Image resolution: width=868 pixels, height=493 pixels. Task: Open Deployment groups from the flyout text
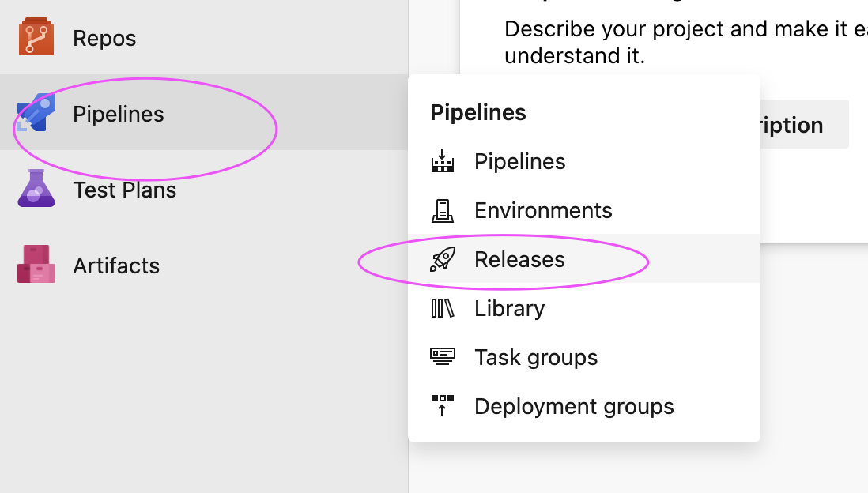[574, 406]
